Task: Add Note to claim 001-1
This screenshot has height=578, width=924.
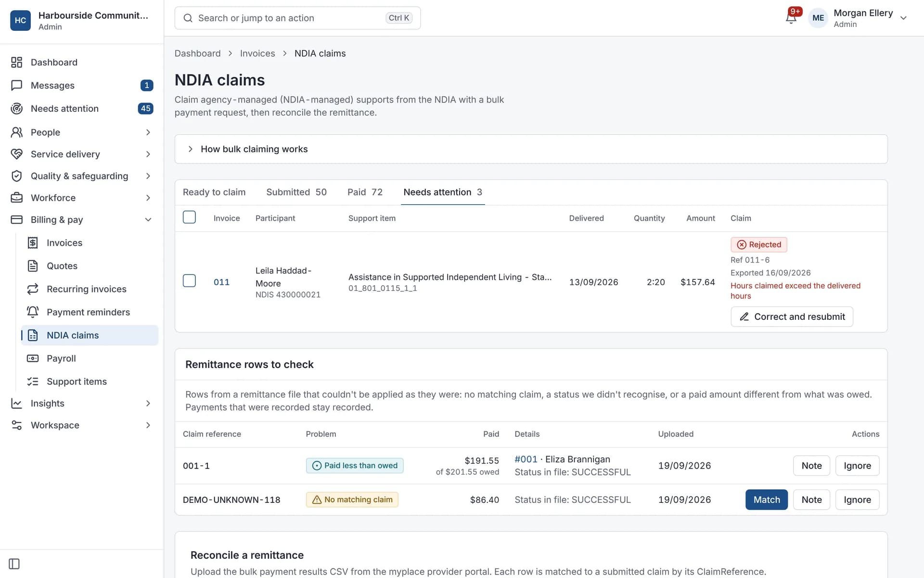Action: (x=811, y=465)
